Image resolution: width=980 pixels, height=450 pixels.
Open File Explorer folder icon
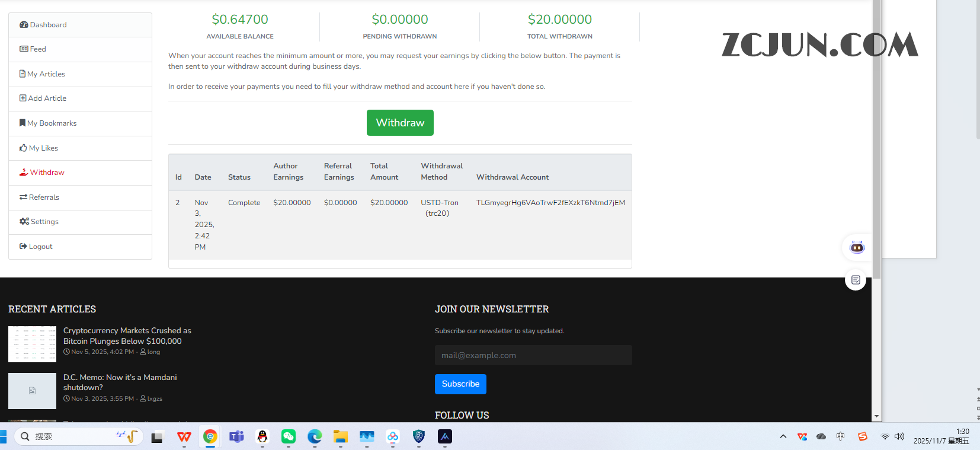[341, 437]
